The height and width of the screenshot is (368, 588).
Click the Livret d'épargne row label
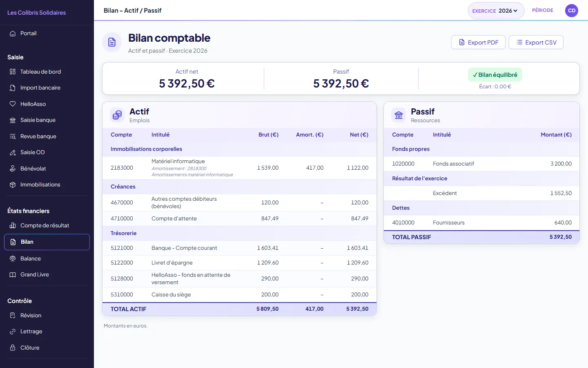click(172, 263)
